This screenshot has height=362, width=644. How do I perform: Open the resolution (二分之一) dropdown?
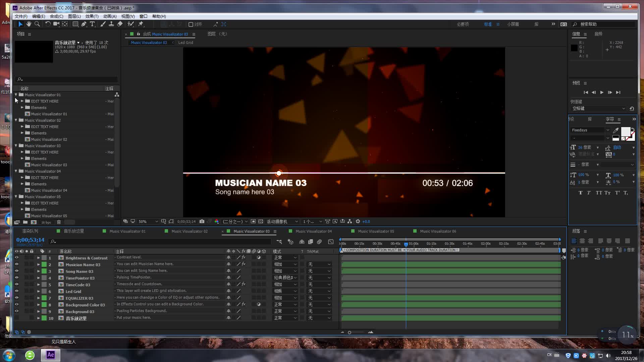click(x=235, y=222)
